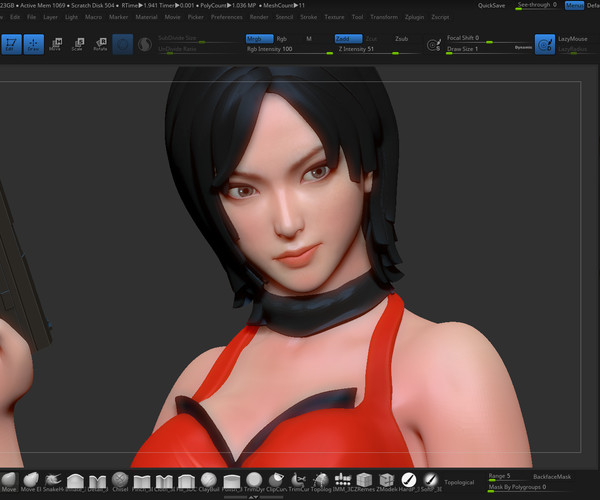Click the Scale transform icon

[77, 44]
